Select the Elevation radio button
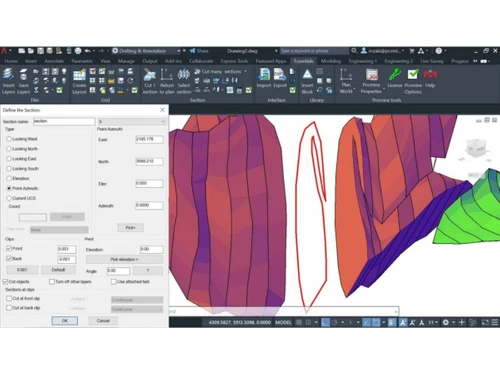 pyautogui.click(x=9, y=178)
